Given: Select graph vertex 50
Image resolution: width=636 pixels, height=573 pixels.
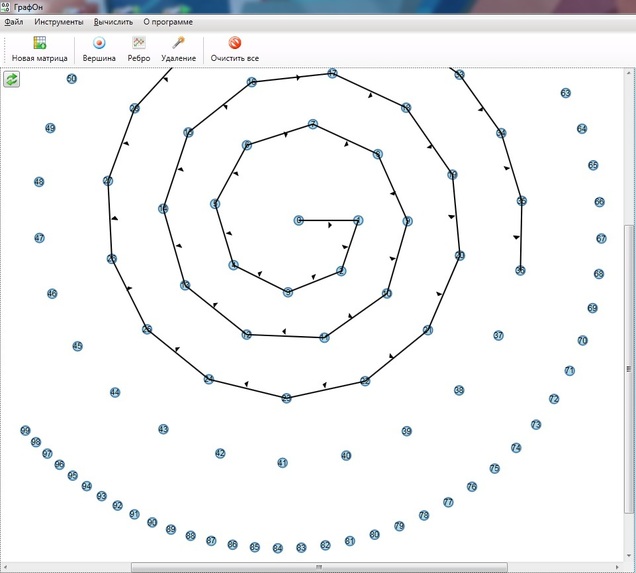Looking at the screenshot, I should click(x=71, y=79).
